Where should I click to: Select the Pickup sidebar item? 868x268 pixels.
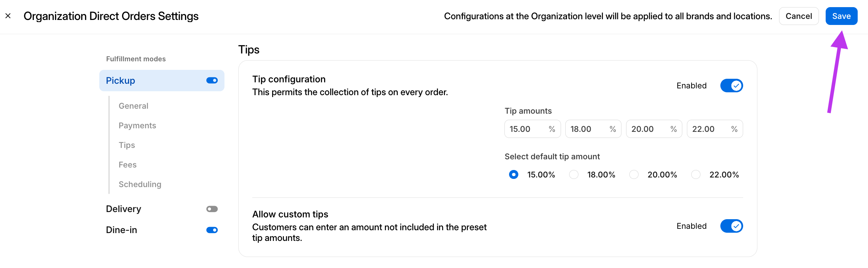(120, 81)
